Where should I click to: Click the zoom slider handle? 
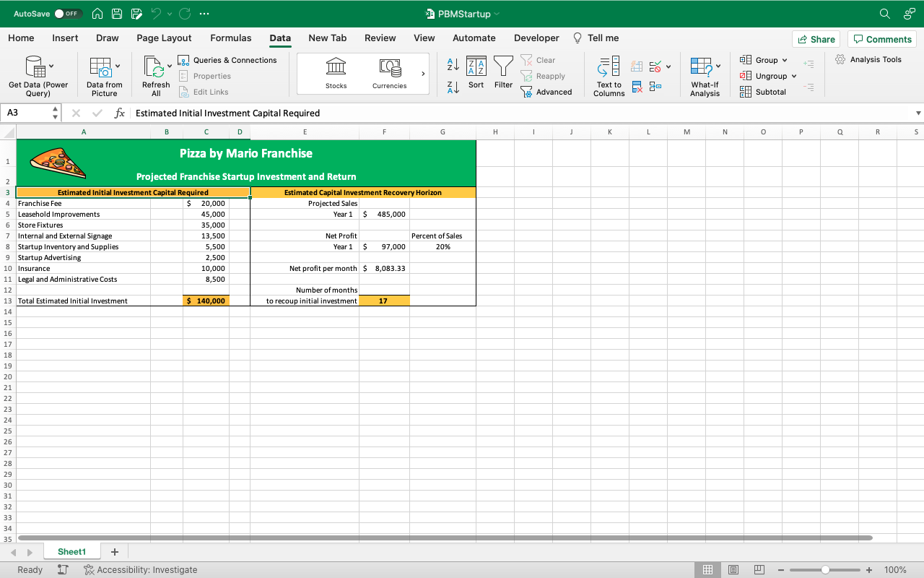(825, 569)
